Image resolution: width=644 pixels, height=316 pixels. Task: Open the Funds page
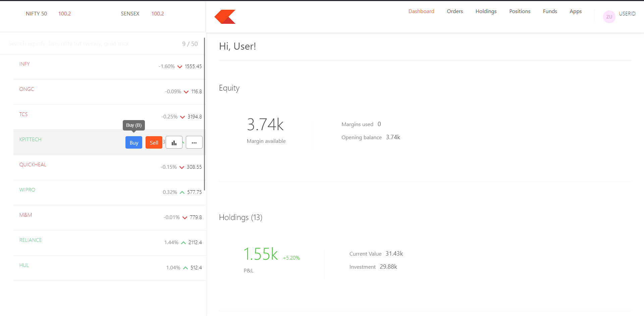coord(550,11)
